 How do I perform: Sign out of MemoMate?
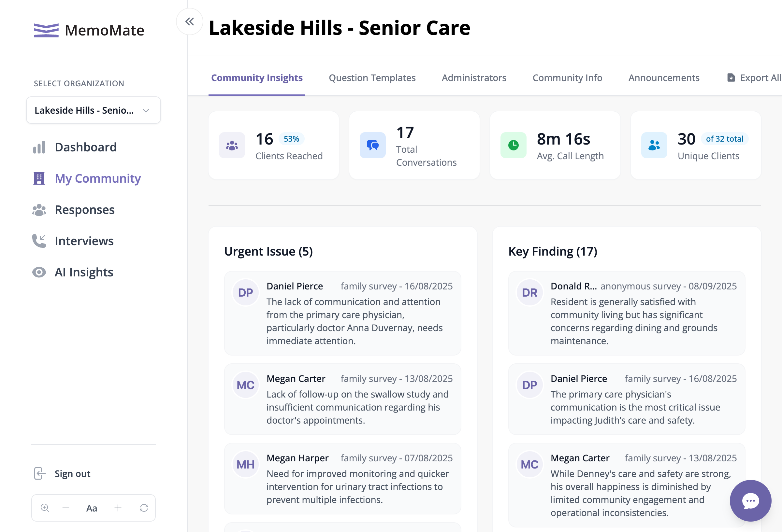pos(63,473)
